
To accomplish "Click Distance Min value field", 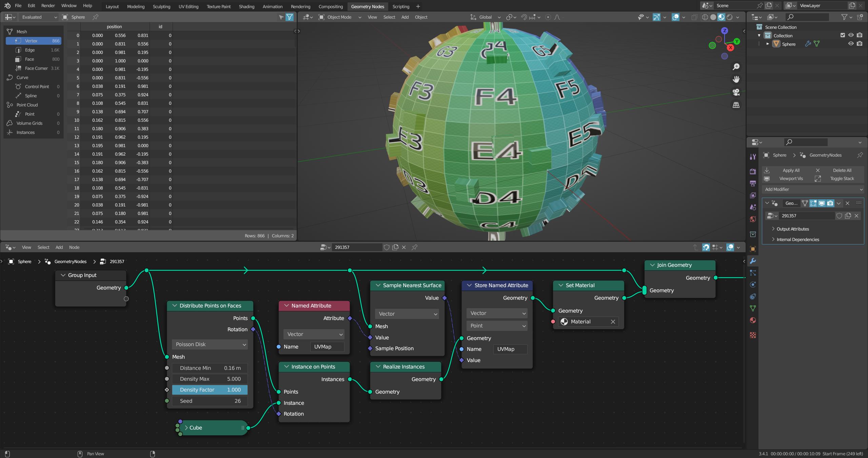I will point(210,368).
